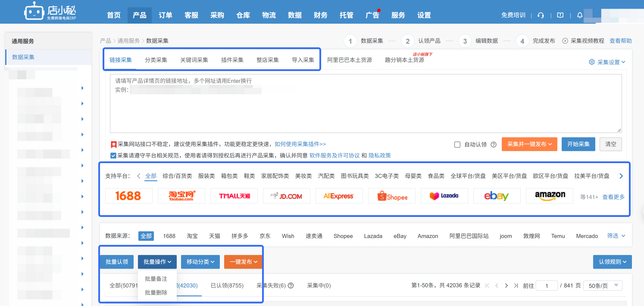Viewport: 644px width, 306px height.
Task: Click the page number input field
Action: tap(547, 286)
